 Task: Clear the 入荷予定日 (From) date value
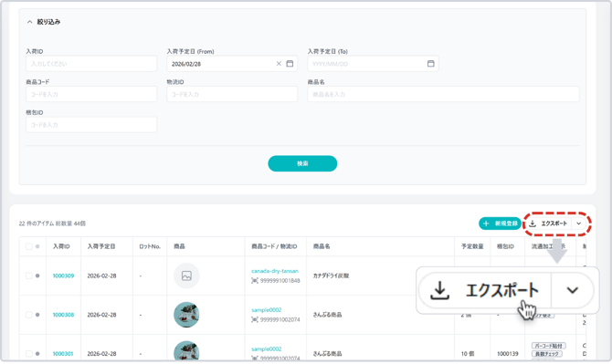click(x=279, y=64)
